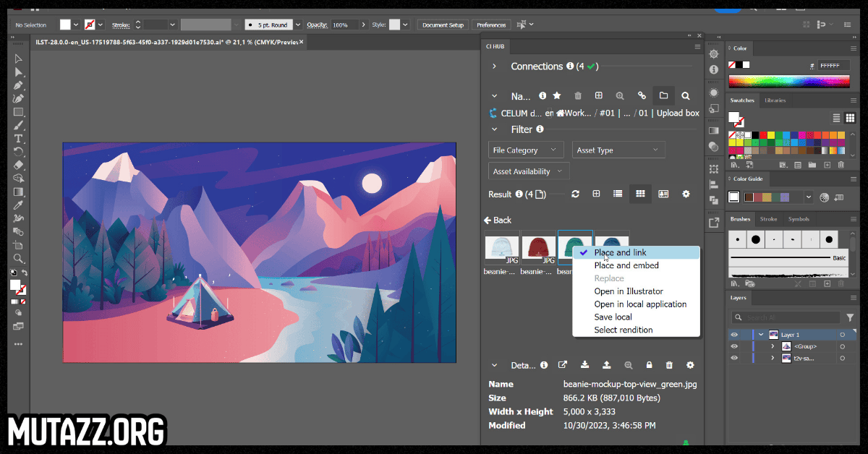Switch results to list view icon

click(x=618, y=194)
